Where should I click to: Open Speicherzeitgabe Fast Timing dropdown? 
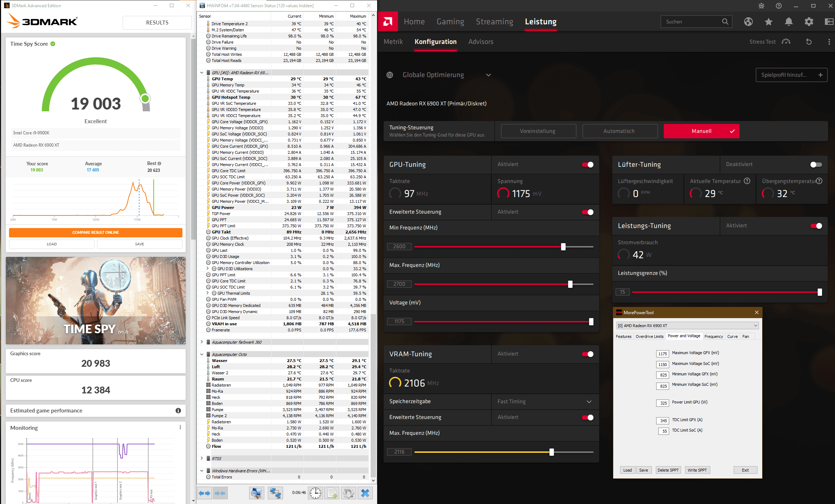tap(545, 402)
